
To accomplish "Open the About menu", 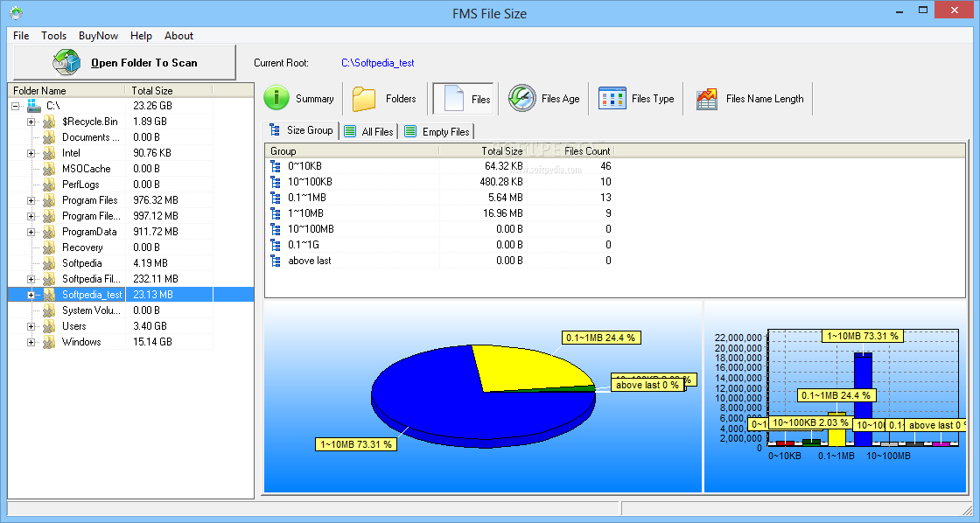I will coord(178,36).
